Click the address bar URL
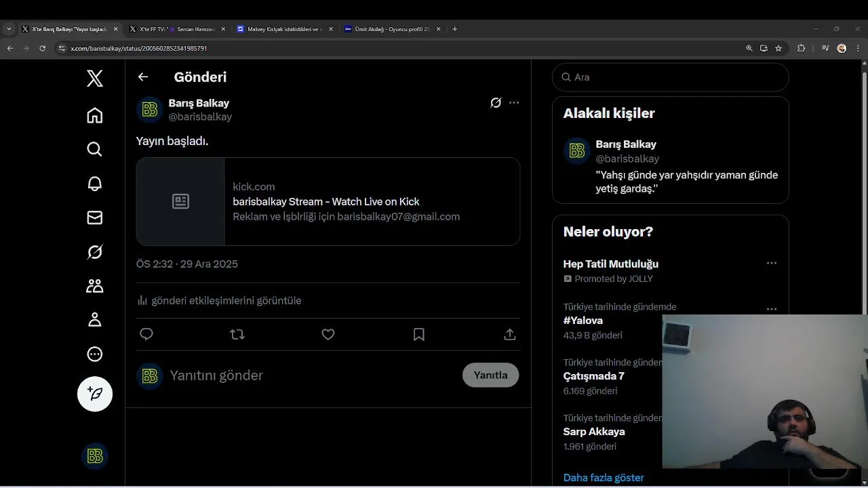Image resolution: width=868 pixels, height=488 pixels. point(139,49)
